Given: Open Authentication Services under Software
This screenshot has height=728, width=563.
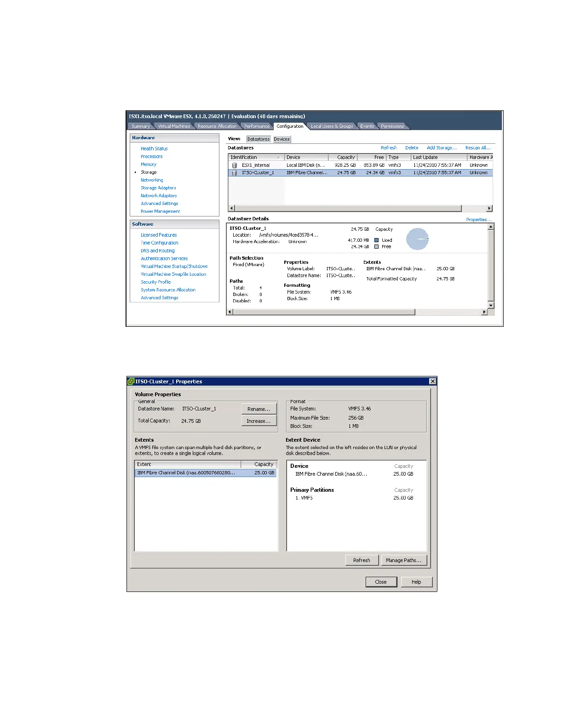Looking at the screenshot, I should pyautogui.click(x=164, y=258).
